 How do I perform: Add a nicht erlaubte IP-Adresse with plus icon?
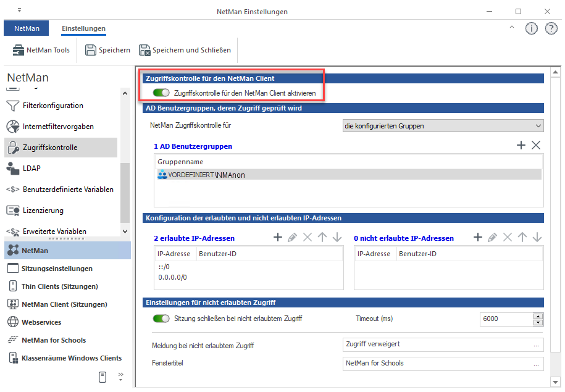click(477, 238)
